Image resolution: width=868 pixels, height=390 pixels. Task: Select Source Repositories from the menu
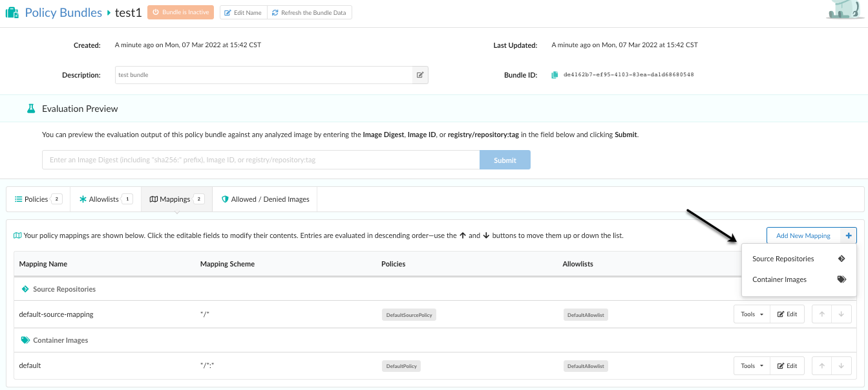[x=783, y=259]
